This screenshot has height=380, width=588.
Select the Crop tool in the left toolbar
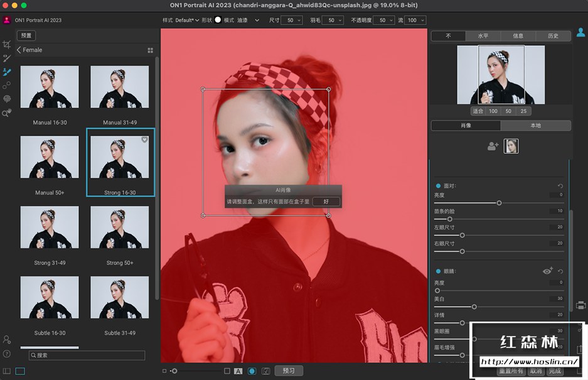(8, 44)
